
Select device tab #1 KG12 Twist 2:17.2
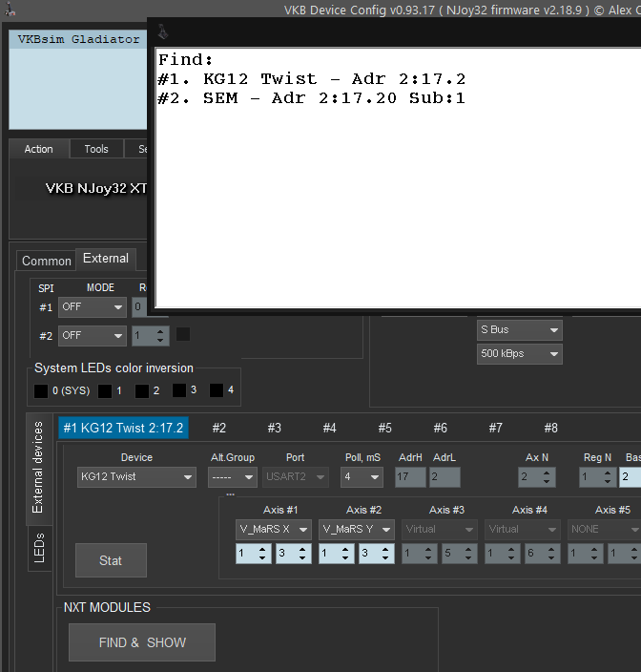(x=123, y=428)
